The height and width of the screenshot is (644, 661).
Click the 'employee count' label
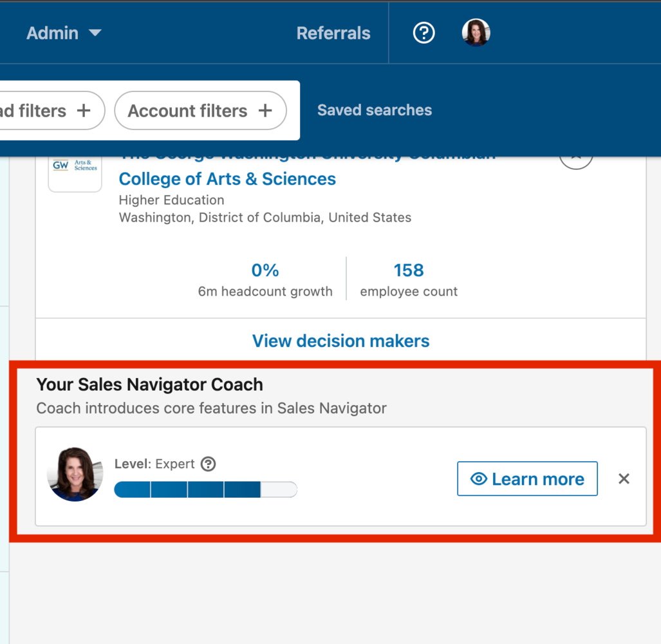click(x=409, y=292)
